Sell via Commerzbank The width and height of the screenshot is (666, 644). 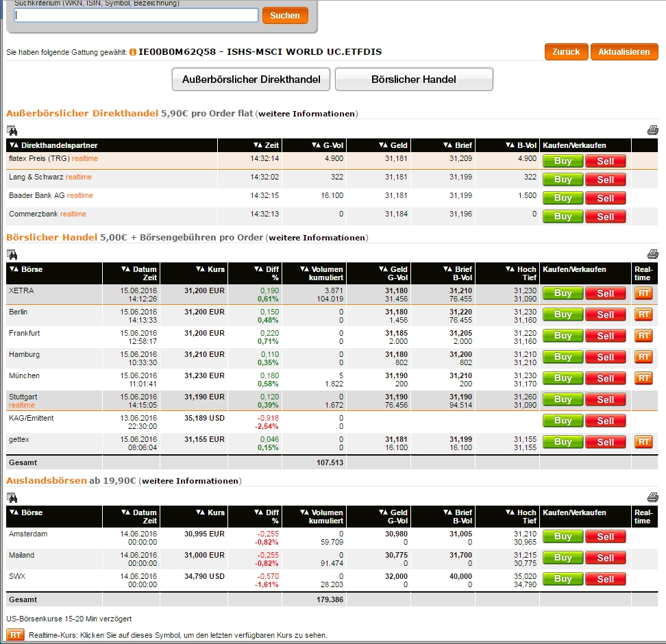pos(605,216)
